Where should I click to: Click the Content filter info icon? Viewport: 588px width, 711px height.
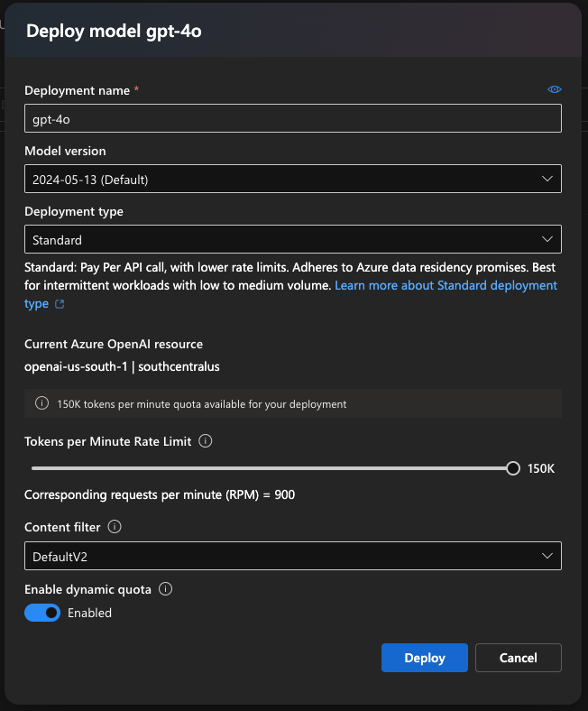[115, 527]
